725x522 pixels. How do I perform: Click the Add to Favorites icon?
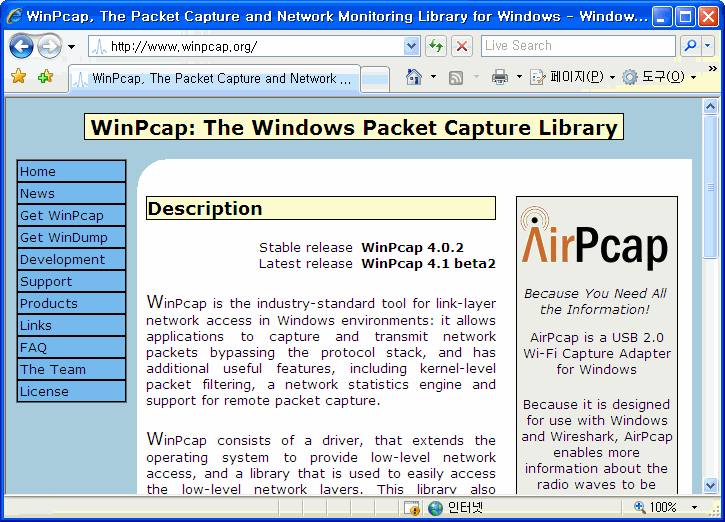point(45,76)
